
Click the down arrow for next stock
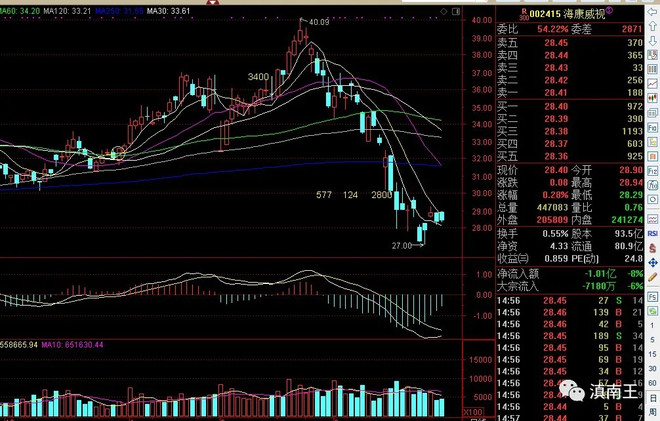652,40
